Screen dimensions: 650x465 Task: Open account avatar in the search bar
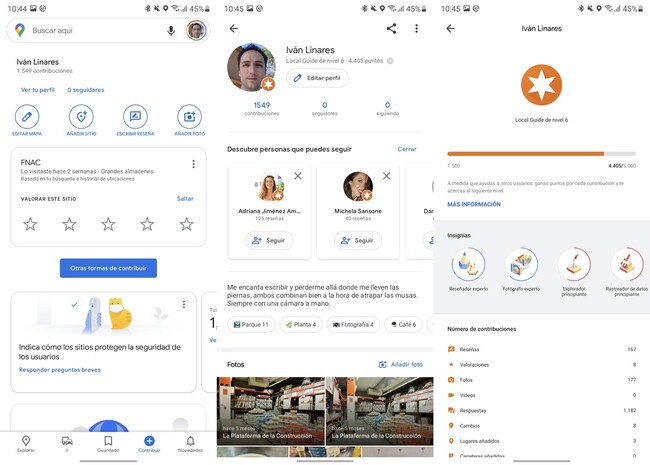(x=196, y=30)
